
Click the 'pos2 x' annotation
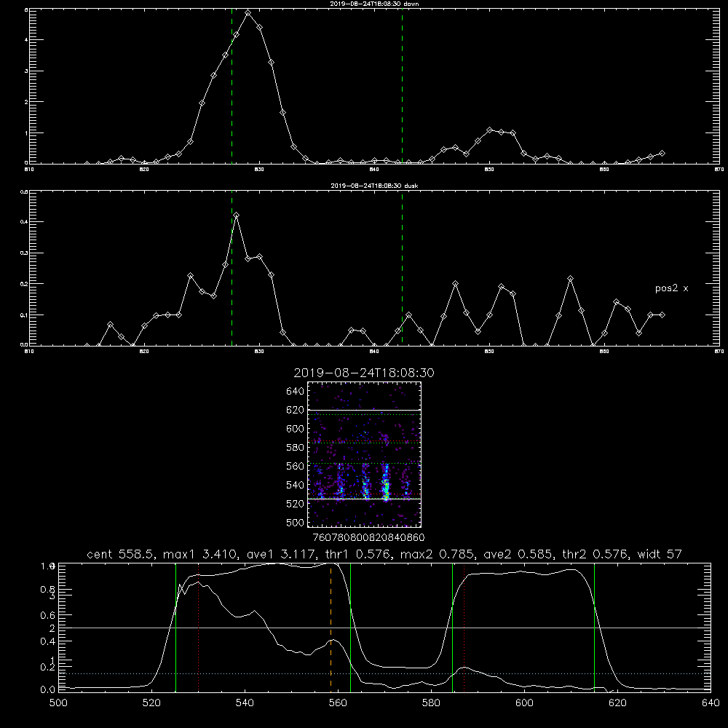[671, 288]
